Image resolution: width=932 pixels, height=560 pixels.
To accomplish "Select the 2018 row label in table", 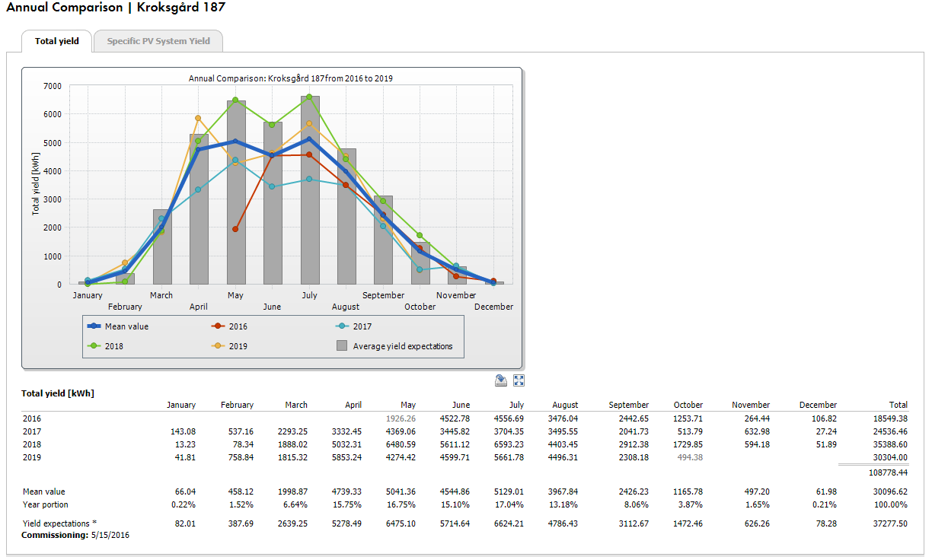I will tap(32, 444).
